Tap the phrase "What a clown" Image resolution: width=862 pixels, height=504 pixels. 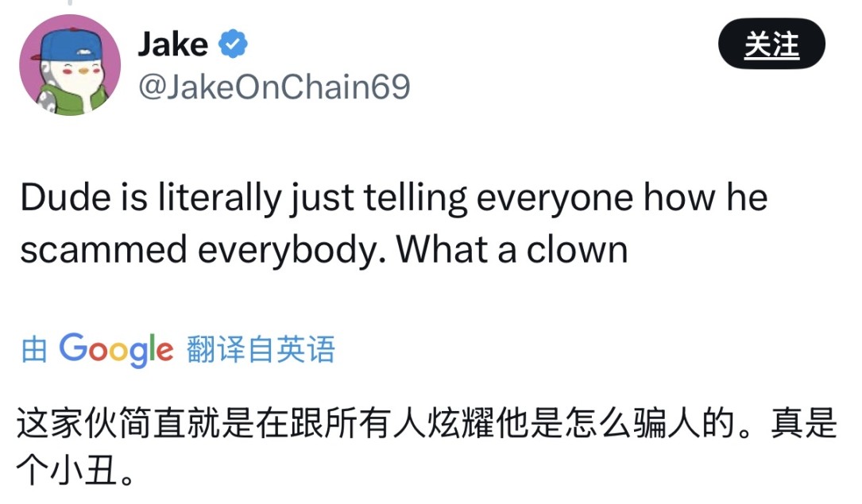pos(512,250)
